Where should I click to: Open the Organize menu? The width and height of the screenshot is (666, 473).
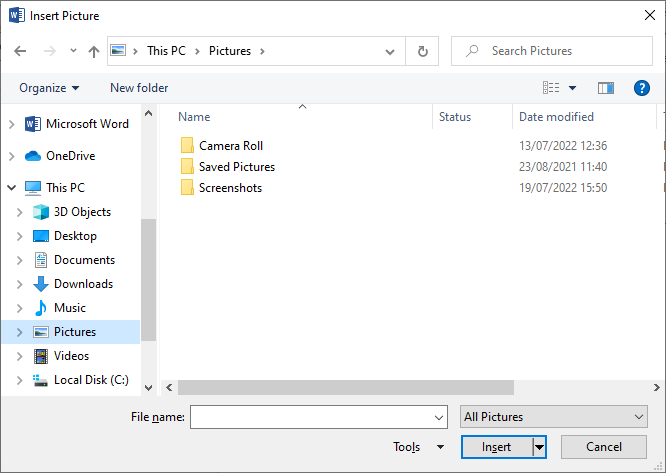point(49,88)
